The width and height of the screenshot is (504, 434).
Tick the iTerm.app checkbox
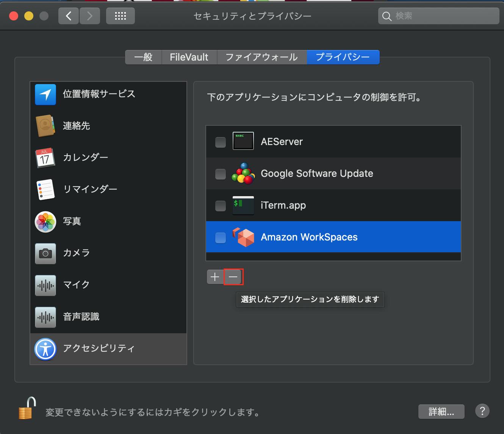(x=221, y=206)
